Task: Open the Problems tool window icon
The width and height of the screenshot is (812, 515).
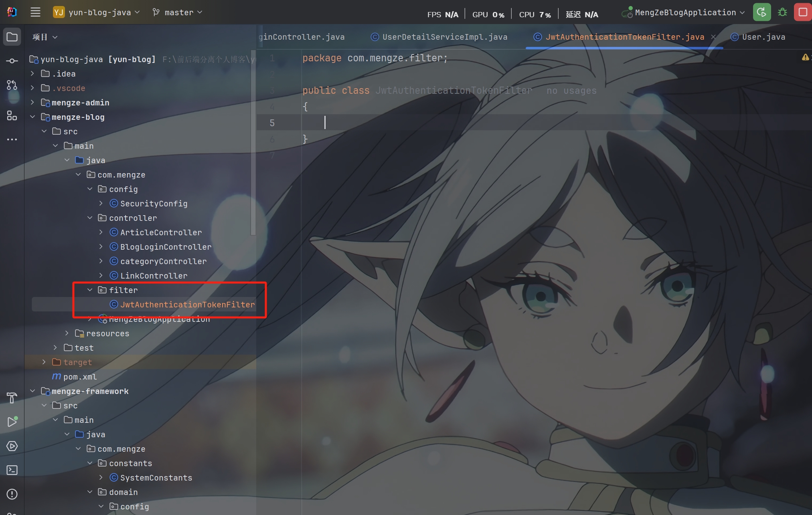Action: (12, 494)
